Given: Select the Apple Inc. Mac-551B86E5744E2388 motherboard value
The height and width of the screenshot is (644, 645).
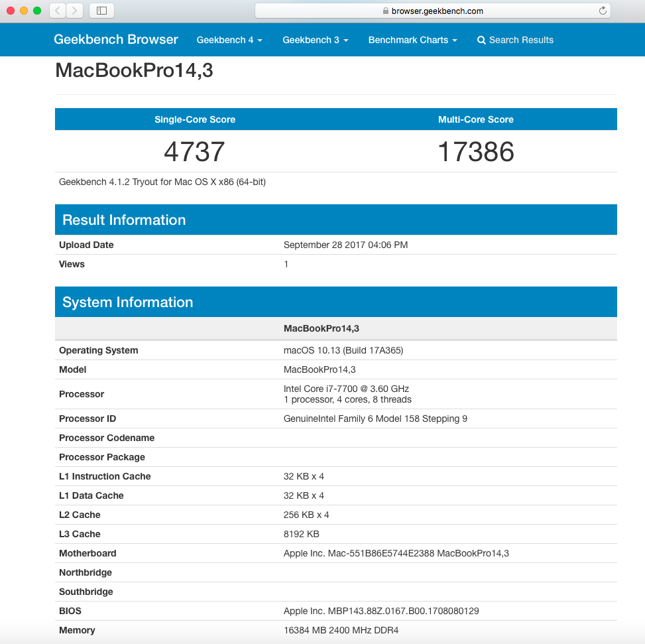Looking at the screenshot, I should 396,553.
